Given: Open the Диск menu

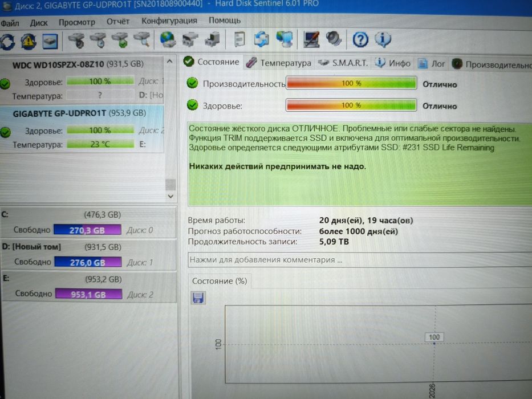Looking at the screenshot, I should [x=39, y=23].
